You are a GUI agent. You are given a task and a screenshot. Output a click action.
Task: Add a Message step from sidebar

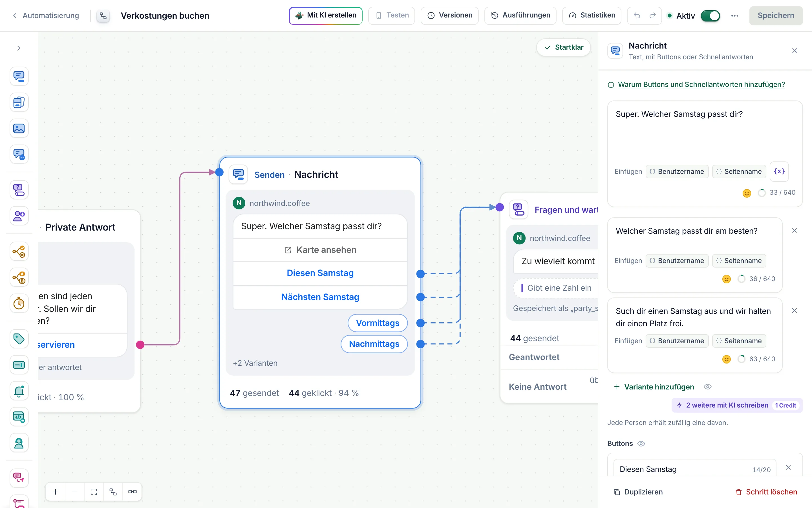(x=19, y=76)
